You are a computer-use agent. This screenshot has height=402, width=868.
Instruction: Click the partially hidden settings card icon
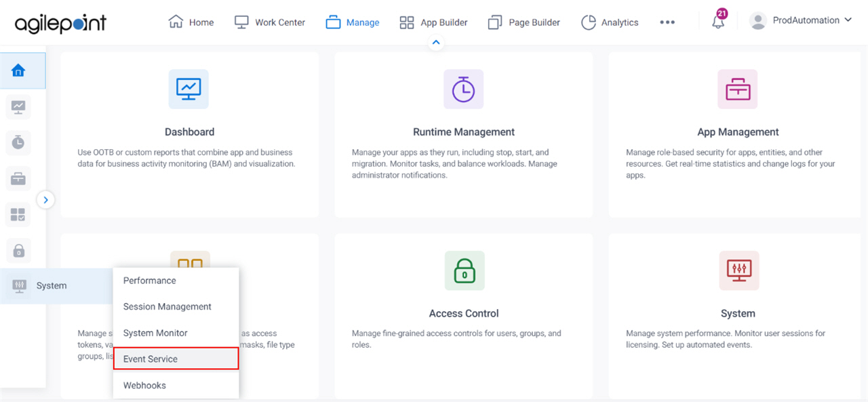(x=190, y=260)
